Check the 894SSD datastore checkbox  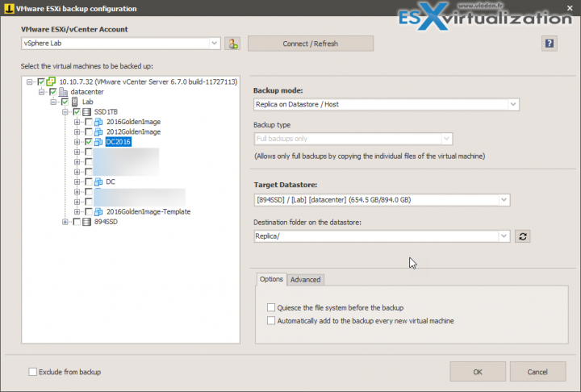[77, 222]
